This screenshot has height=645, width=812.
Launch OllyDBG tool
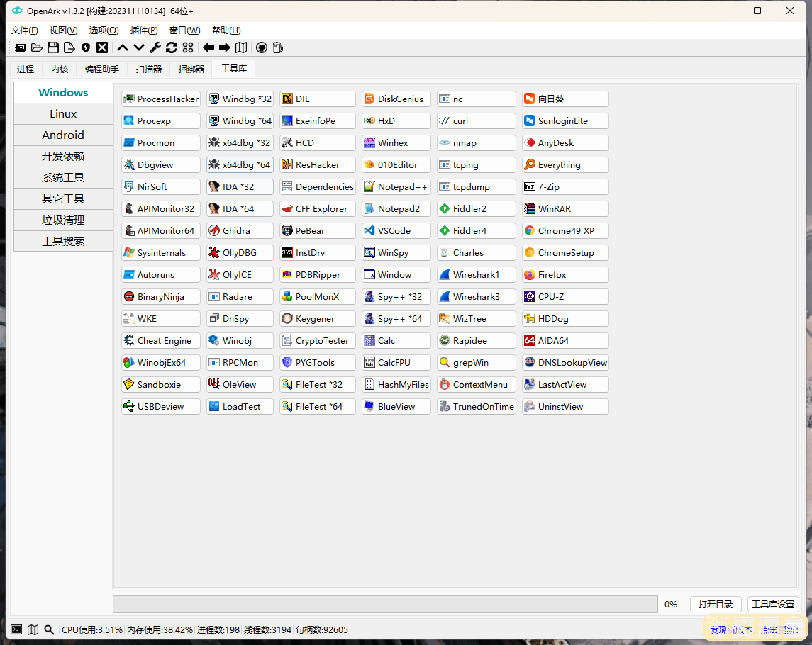(240, 252)
